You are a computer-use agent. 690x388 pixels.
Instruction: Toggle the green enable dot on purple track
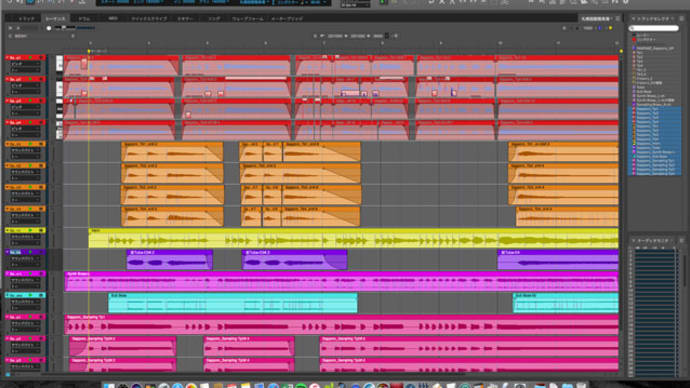click(x=30, y=252)
